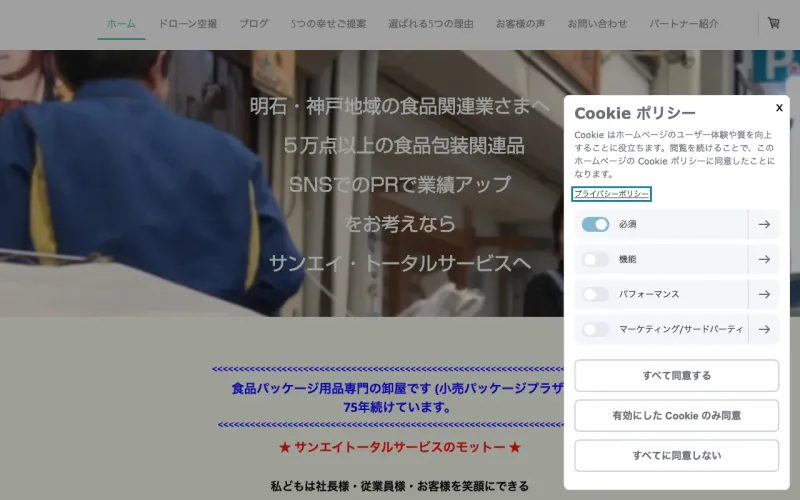This screenshot has height=500, width=800.
Task: Click the 私どもは社長様・従業員様 text line
Action: (399, 486)
